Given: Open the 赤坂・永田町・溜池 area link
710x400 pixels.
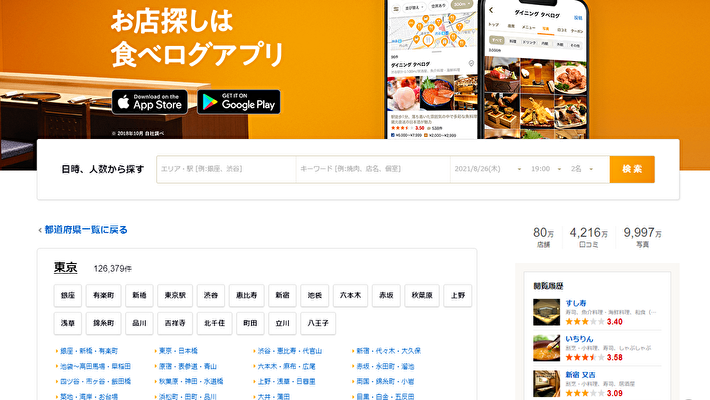Looking at the screenshot, I should pos(385,366).
